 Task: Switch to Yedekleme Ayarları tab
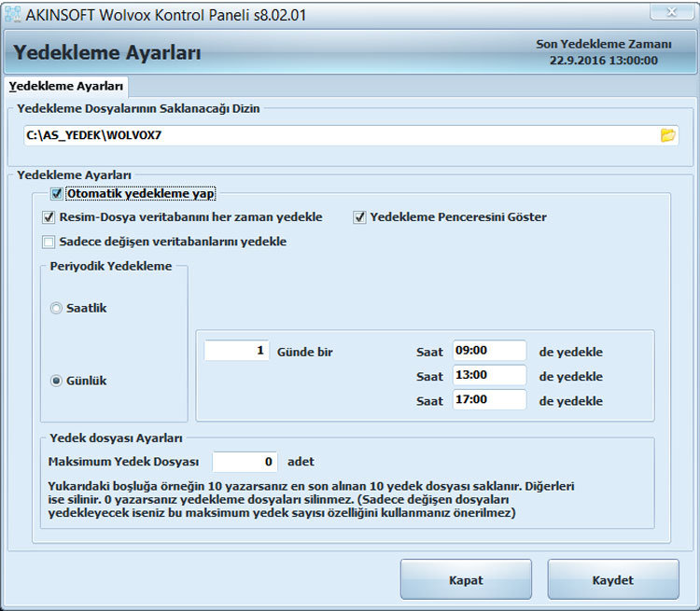66,86
